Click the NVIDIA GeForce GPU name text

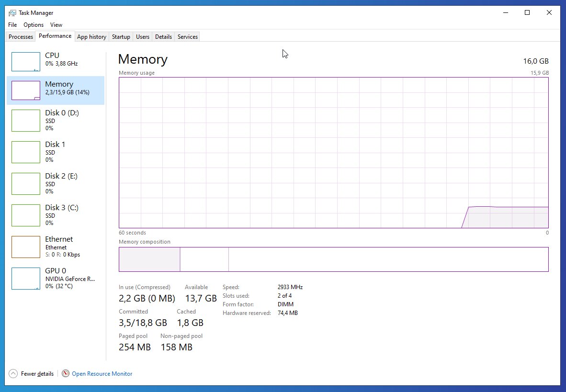tap(70, 279)
